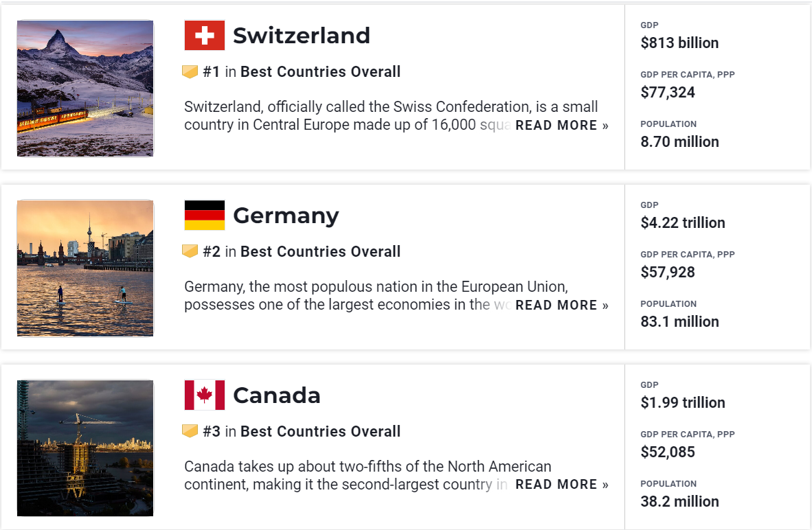Open the Germany river sunset photo
Image resolution: width=812 pixels, height=530 pixels.
pos(85,268)
